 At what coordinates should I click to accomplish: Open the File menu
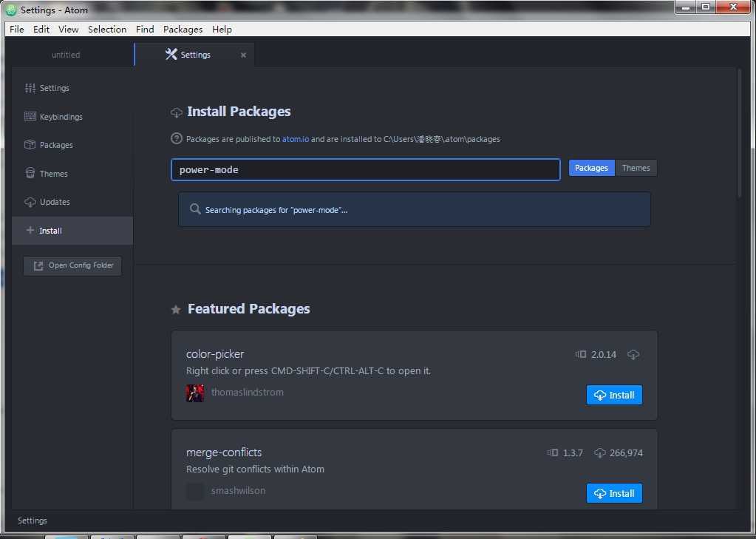[16, 30]
